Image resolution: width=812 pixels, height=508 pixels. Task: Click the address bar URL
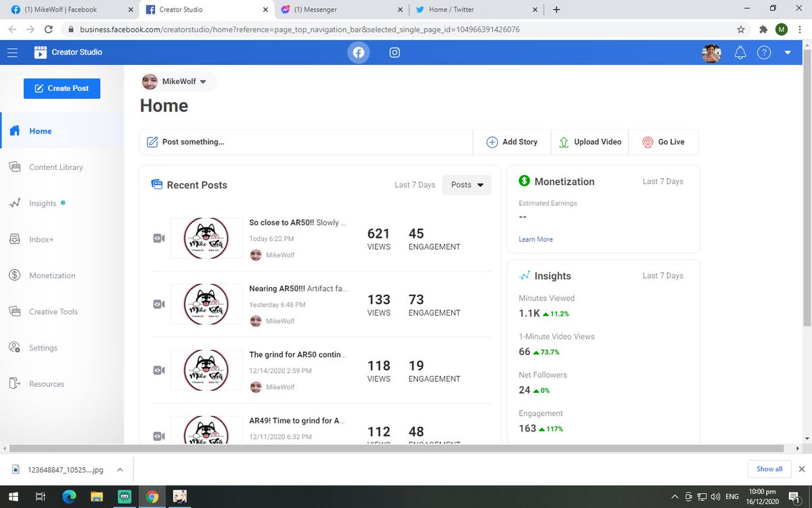[300, 29]
